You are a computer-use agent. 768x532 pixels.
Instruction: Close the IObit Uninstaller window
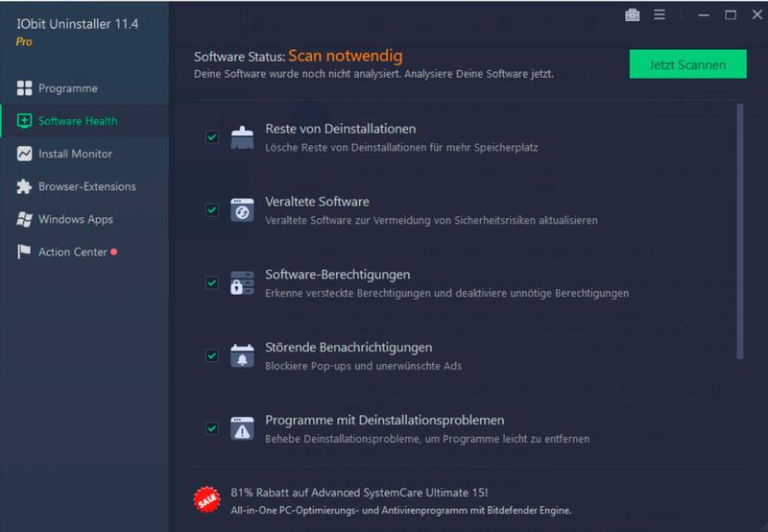click(756, 14)
